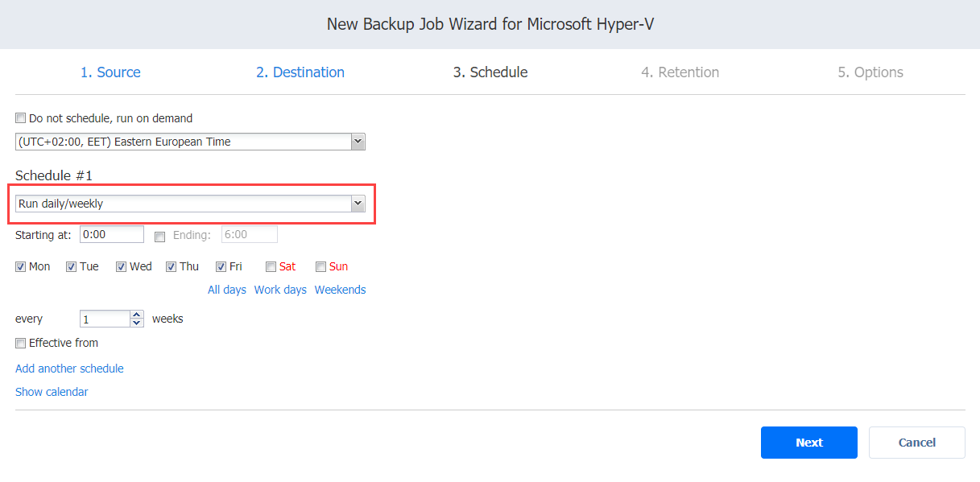Screen dimensions: 980x482
Task: Click Add another schedule link
Action: point(69,369)
